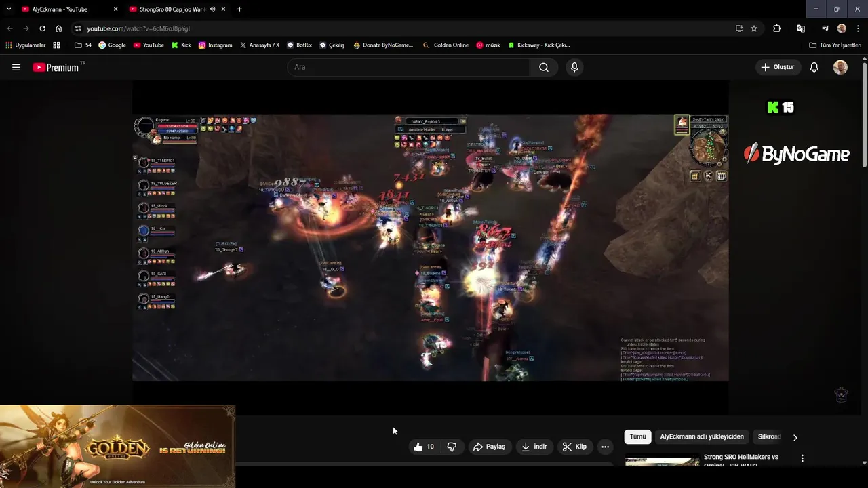Open the tab search dropdown arrow
The image size is (868, 488).
[9, 9]
